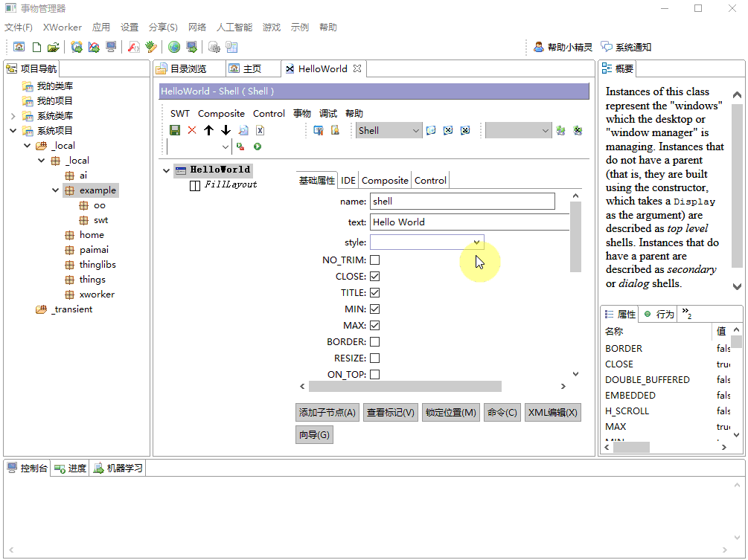
Task: Click the green pencil edit icon
Action: 151,47
